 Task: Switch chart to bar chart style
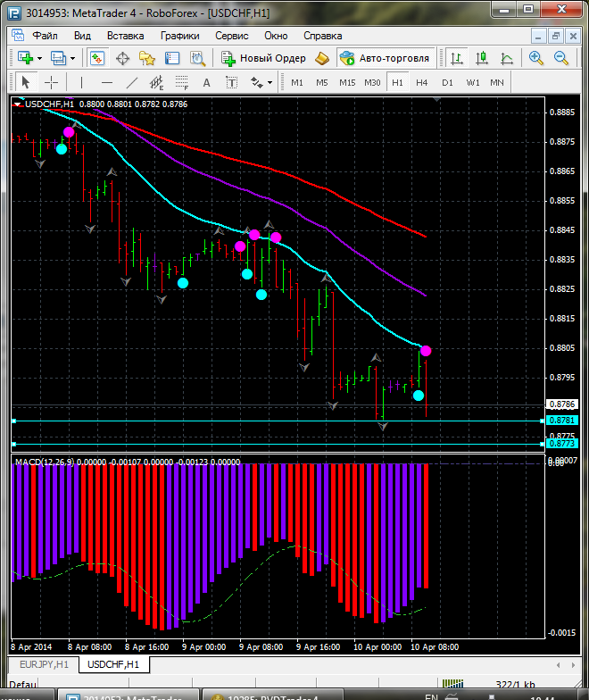pos(457,58)
